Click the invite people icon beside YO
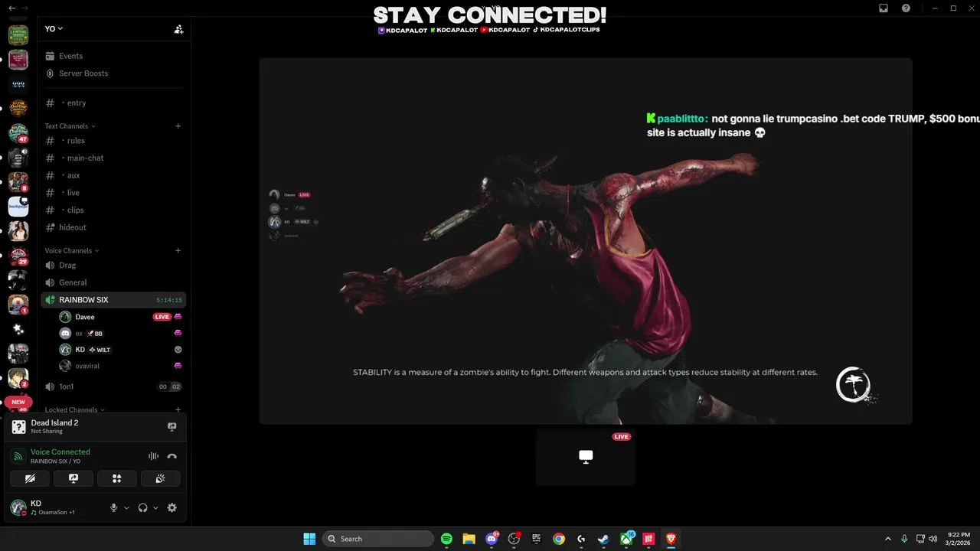This screenshot has width=980, height=551. tap(178, 29)
